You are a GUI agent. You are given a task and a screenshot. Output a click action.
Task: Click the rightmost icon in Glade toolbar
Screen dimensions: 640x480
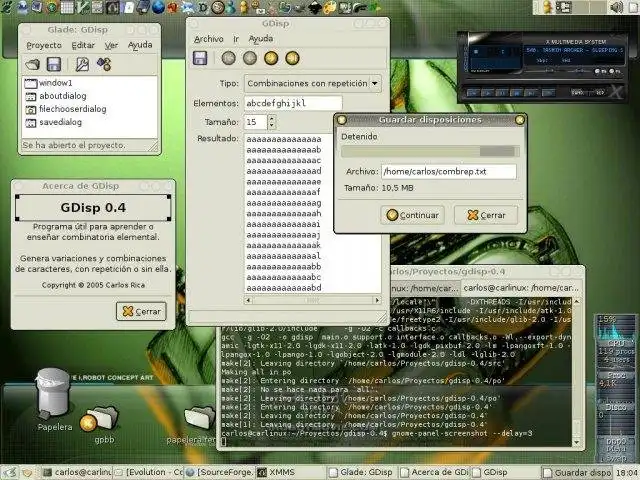(104, 64)
